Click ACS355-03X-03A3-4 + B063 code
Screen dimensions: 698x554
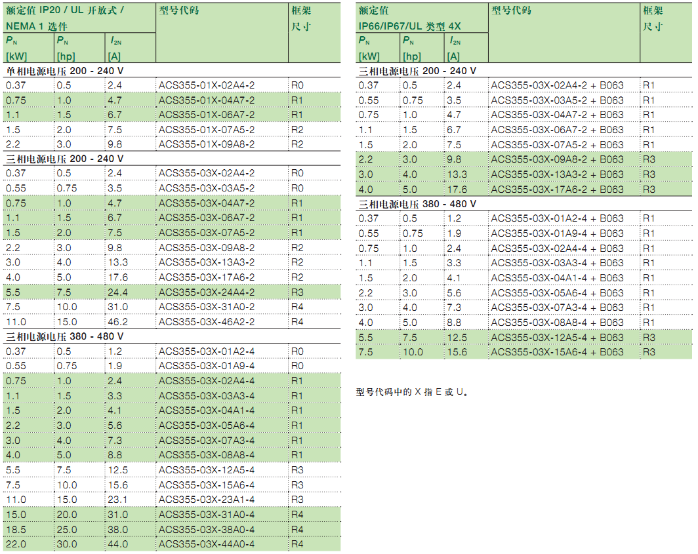click(x=557, y=263)
